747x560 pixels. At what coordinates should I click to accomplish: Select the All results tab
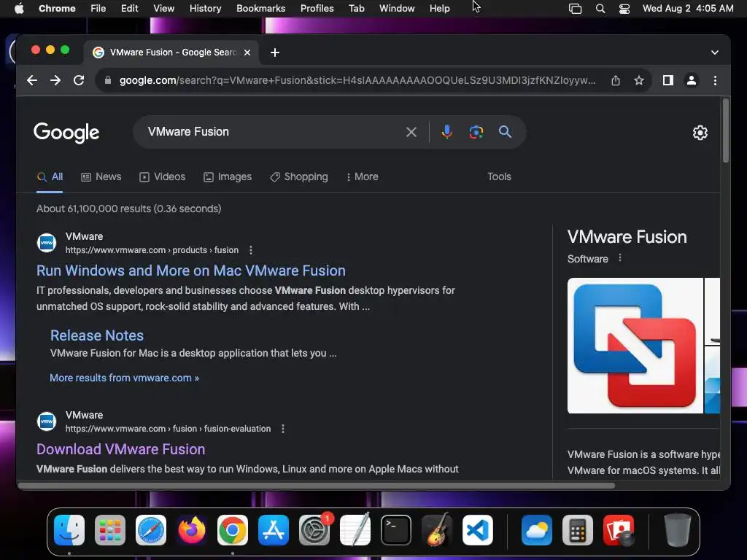[x=50, y=176]
